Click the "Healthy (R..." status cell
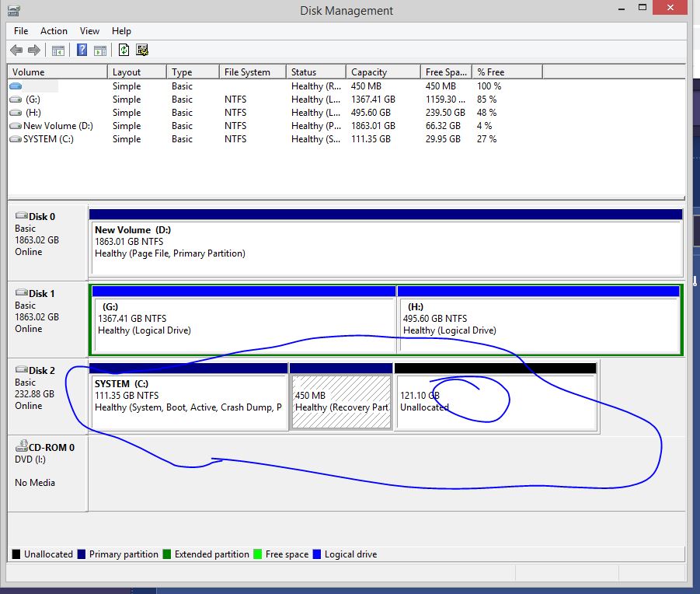Image resolution: width=700 pixels, height=594 pixels. 316,86
